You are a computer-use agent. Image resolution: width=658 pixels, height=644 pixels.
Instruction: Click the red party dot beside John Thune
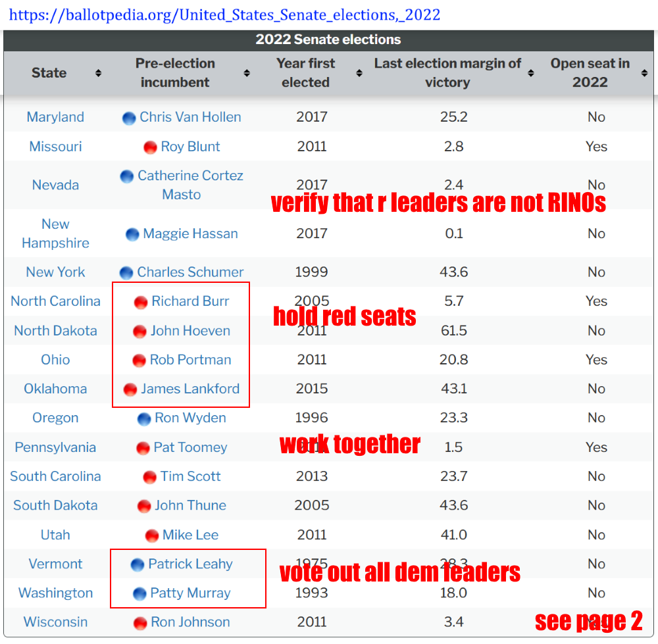click(x=144, y=507)
